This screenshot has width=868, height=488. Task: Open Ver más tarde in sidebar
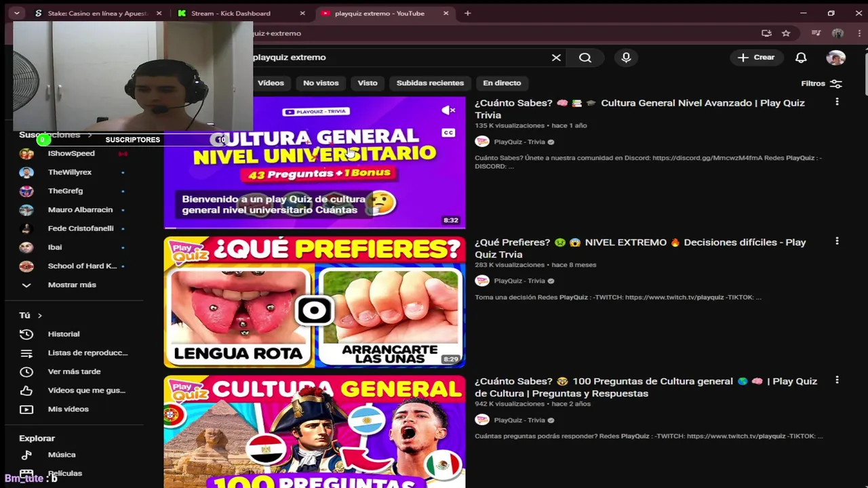(73, 371)
